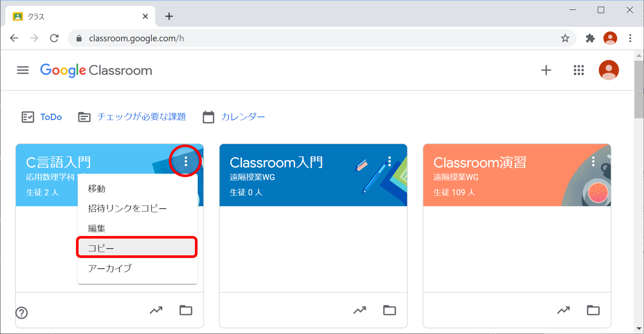Screen dimensions: 644x334
Task: Open gradebook icon on C言語入門 card
Action: tap(156, 310)
